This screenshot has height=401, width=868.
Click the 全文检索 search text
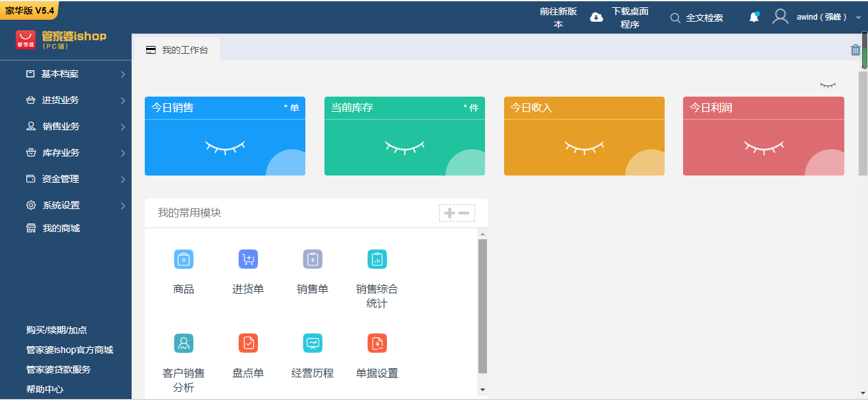(x=704, y=18)
